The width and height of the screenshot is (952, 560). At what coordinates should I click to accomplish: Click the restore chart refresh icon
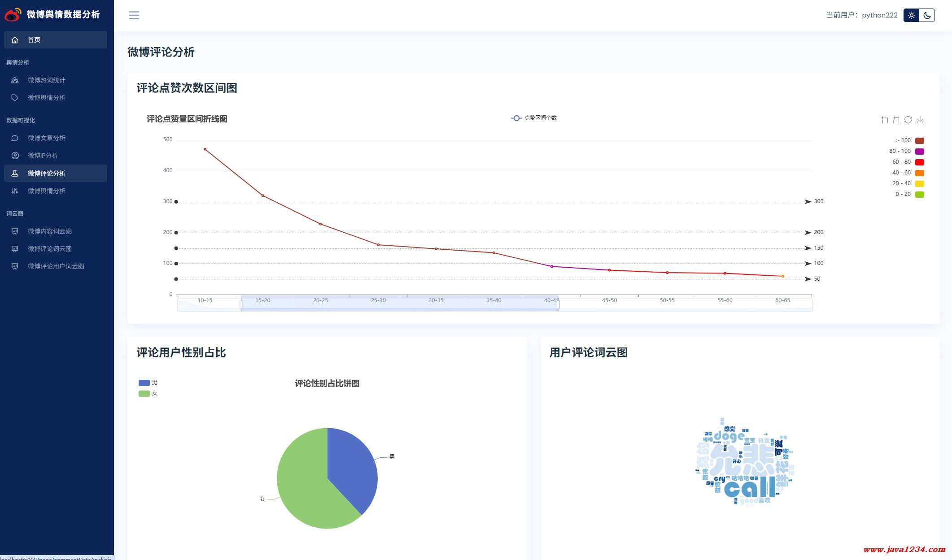coord(908,120)
